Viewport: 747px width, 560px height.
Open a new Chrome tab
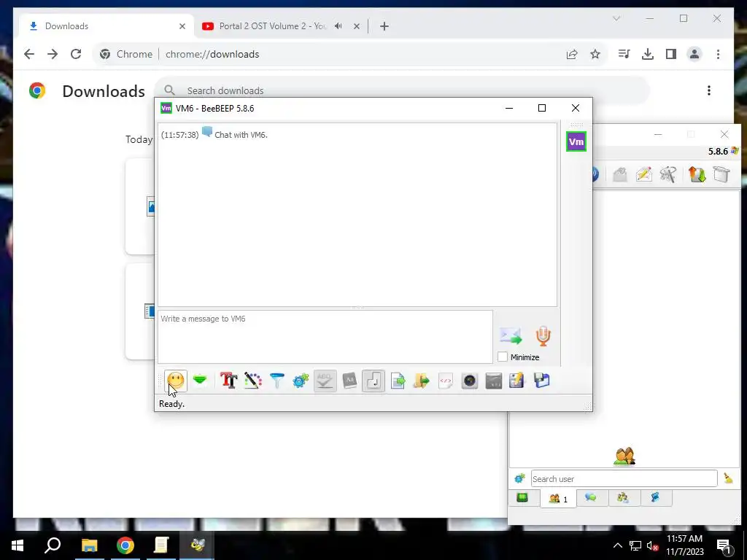(384, 26)
